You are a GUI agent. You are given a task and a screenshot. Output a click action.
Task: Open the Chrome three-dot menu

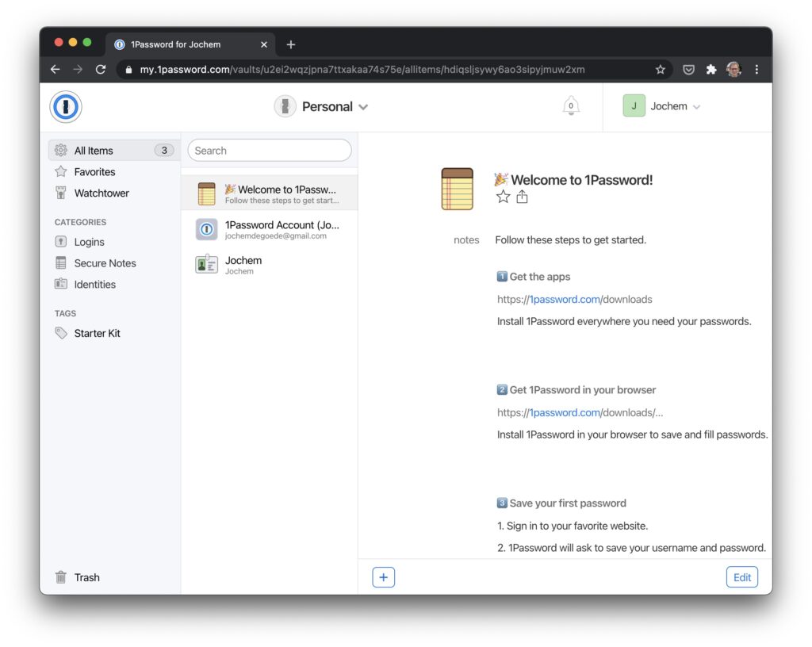pyautogui.click(x=756, y=69)
